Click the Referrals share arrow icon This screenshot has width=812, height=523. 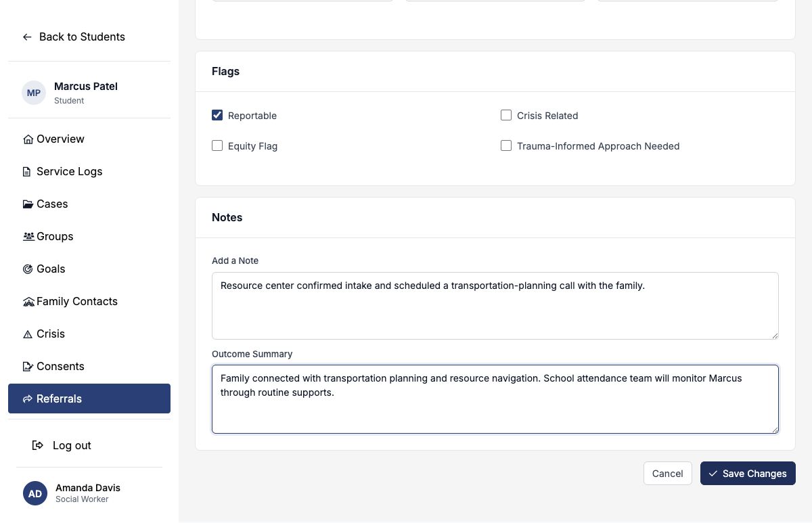[28, 399]
